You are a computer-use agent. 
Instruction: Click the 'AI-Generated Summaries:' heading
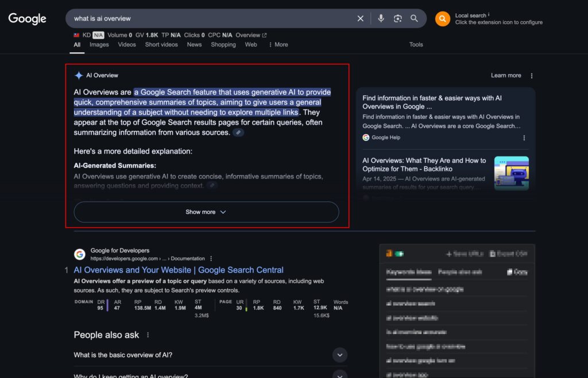coord(115,166)
